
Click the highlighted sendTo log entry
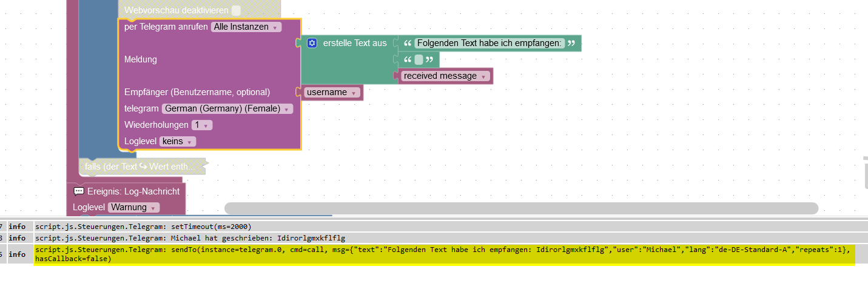(x=444, y=254)
